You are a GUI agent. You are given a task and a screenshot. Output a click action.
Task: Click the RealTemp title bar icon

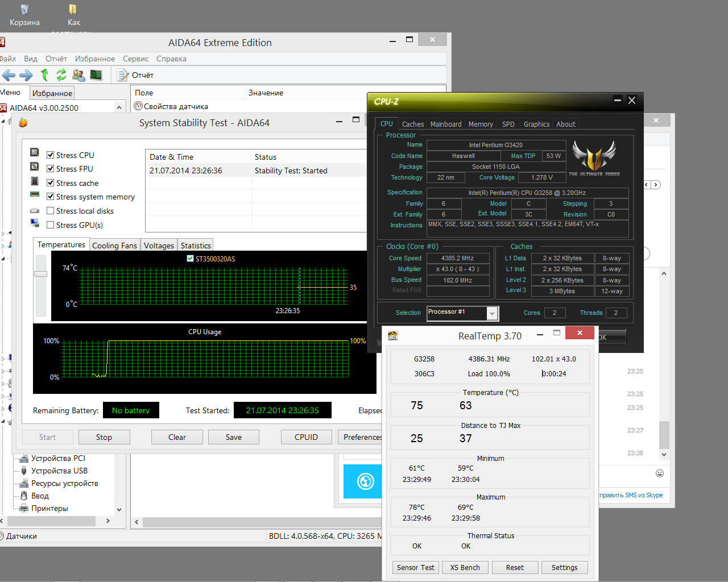pyautogui.click(x=392, y=335)
